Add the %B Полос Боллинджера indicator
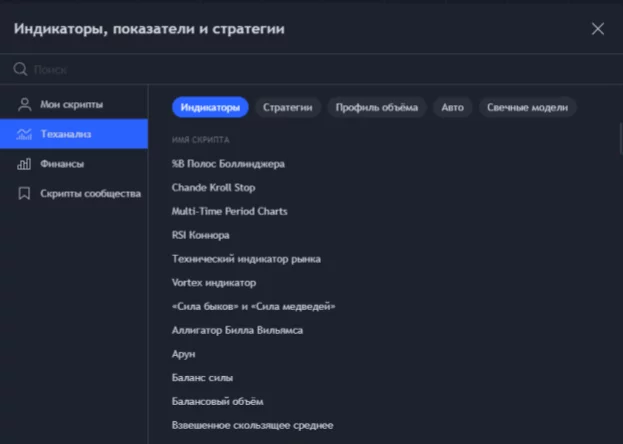The height and width of the screenshot is (444, 623). tap(228, 163)
